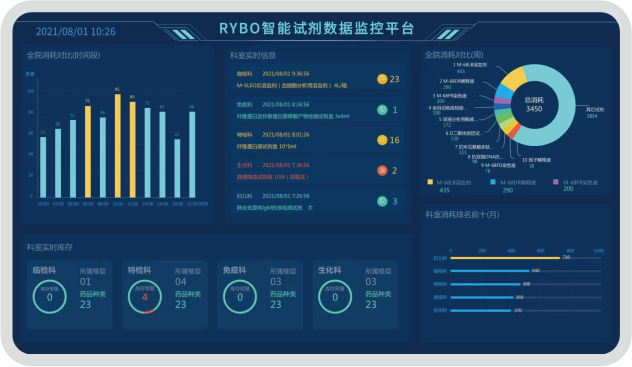Click the first bar at 00:00

point(43,167)
